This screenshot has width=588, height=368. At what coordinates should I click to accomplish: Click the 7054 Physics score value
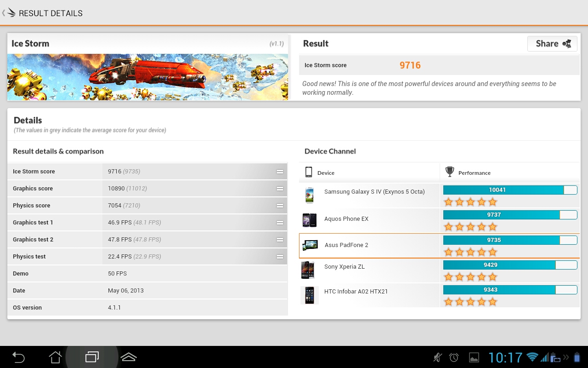pyautogui.click(x=114, y=206)
